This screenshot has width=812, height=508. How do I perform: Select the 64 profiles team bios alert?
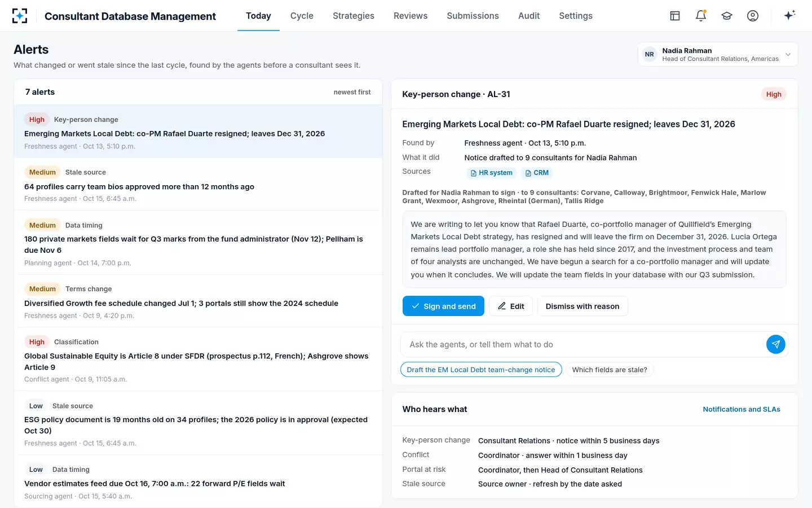pyautogui.click(x=198, y=184)
